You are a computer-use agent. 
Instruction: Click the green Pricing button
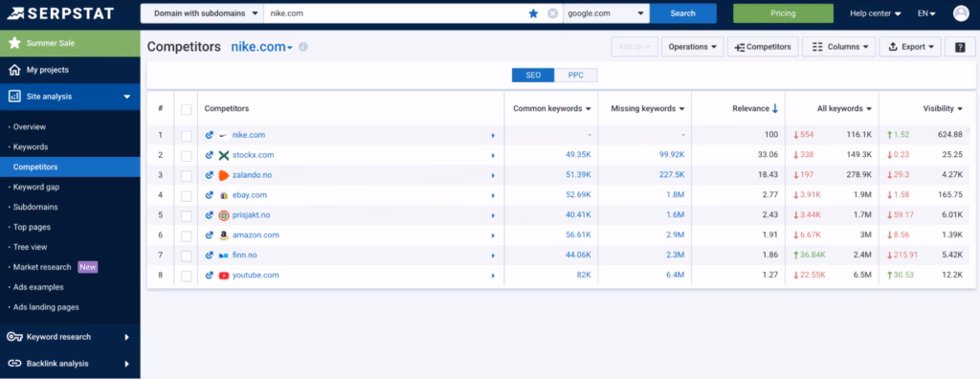click(x=783, y=13)
